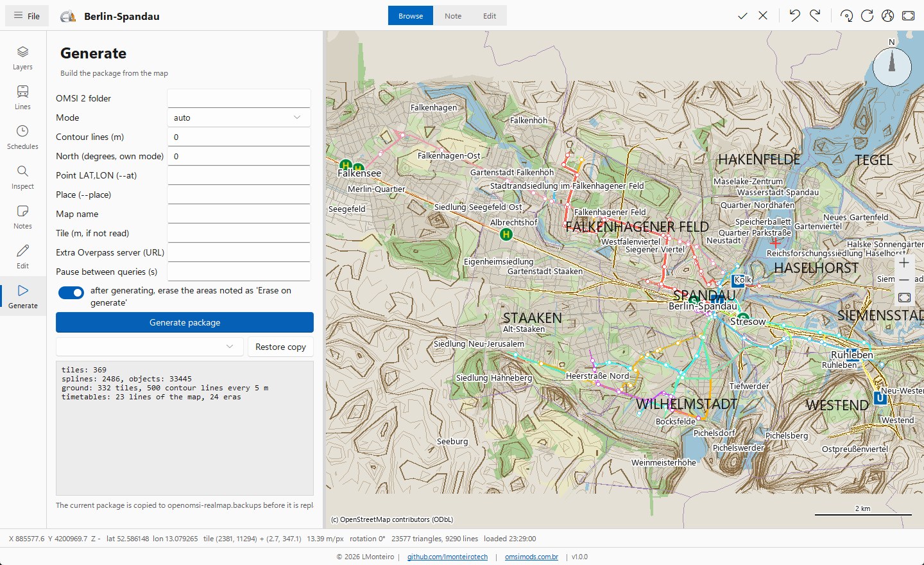
Task: Open the Inspect tool
Action: point(22,177)
